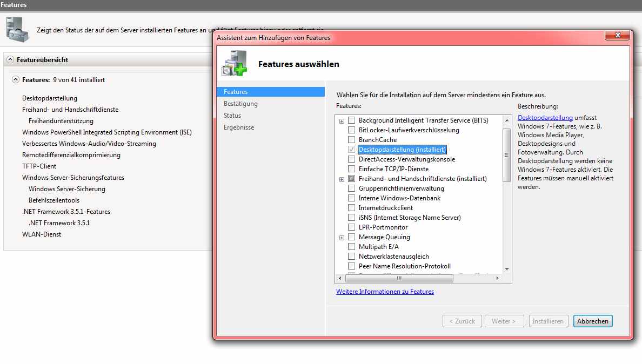
Task: Enable Einfache TCP/IP-Dienste checkbox
Action: (351, 169)
